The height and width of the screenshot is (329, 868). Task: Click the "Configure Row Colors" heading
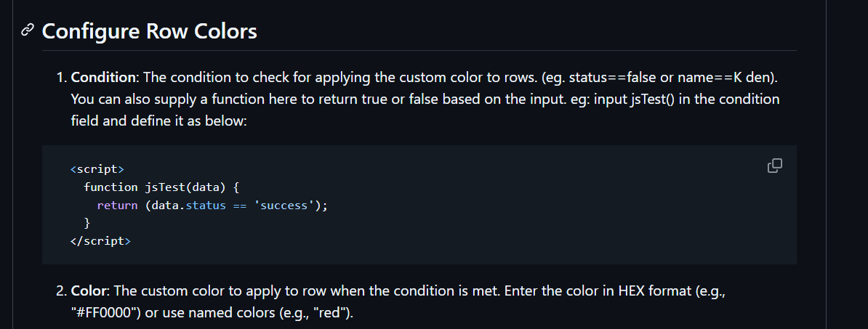tap(149, 31)
